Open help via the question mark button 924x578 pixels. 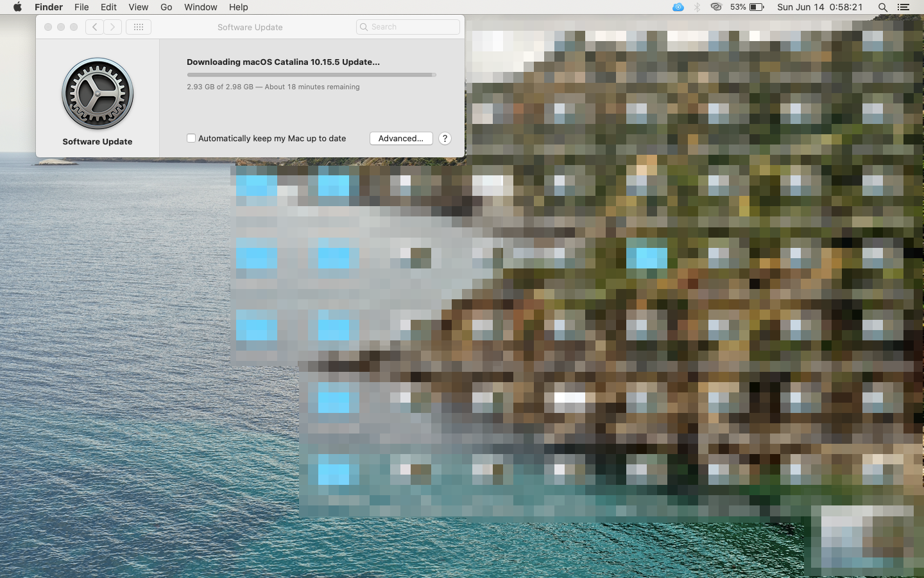pyautogui.click(x=445, y=139)
